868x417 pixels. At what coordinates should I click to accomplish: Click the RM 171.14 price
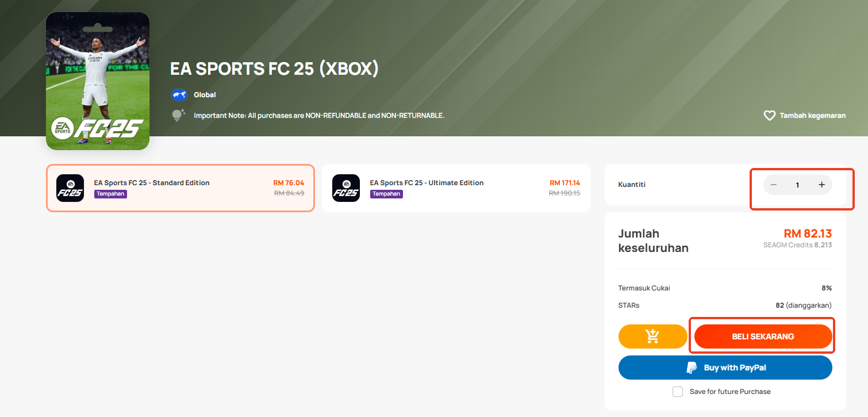565,183
